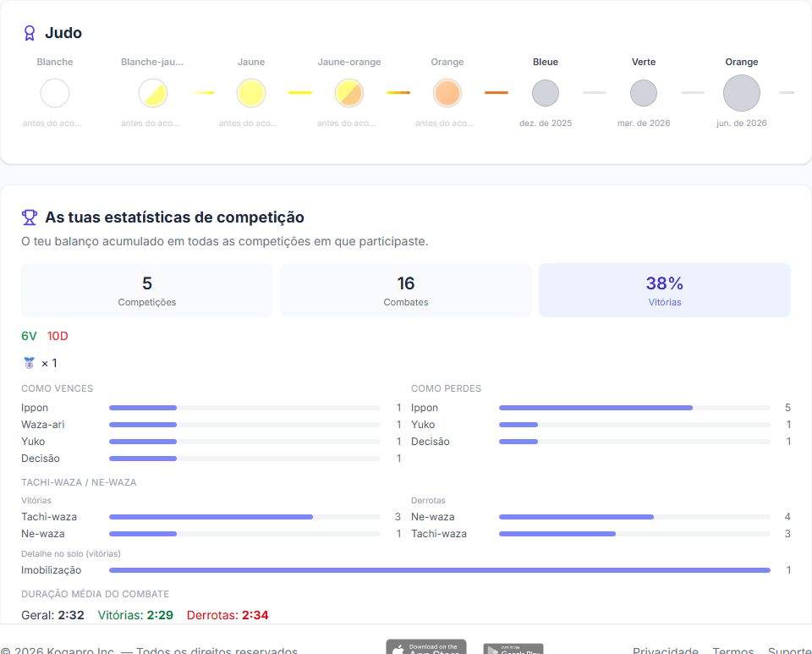This screenshot has width=812, height=654.
Task: Click the Ippon bar under Como perdes
Action: 635,408
